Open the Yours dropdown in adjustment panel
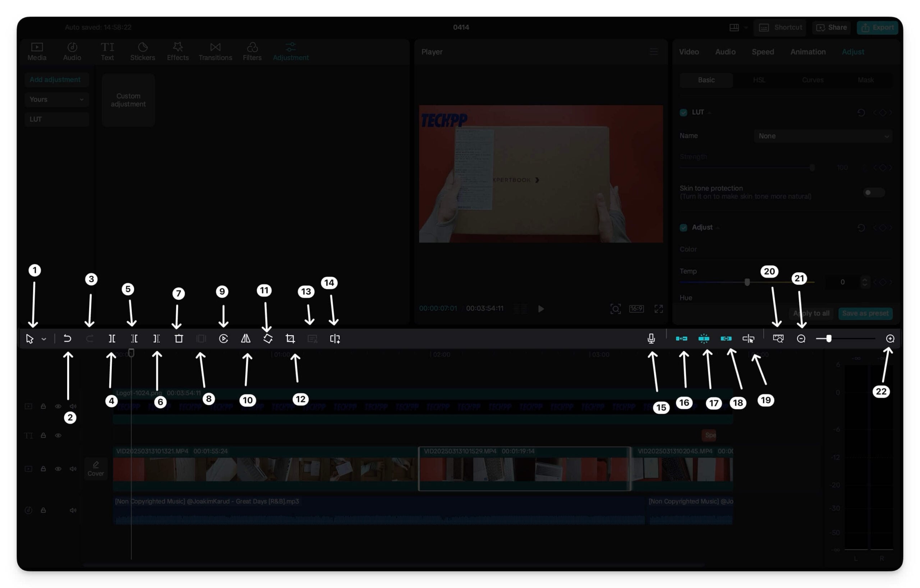The image size is (920, 588). click(56, 99)
